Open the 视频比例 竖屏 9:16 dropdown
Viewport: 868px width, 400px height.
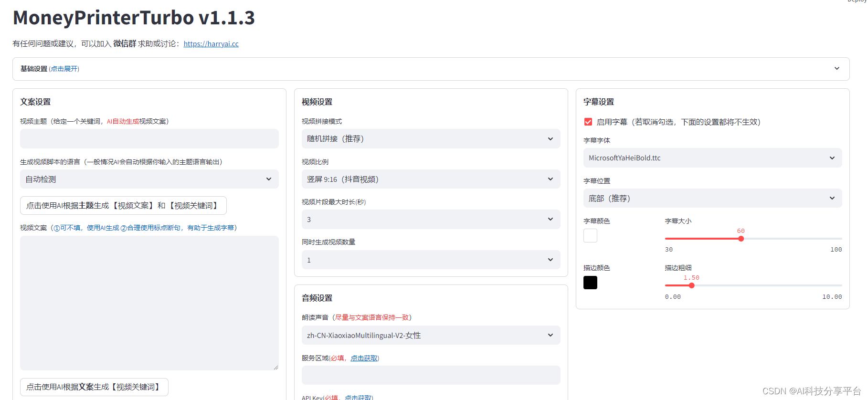(x=431, y=179)
